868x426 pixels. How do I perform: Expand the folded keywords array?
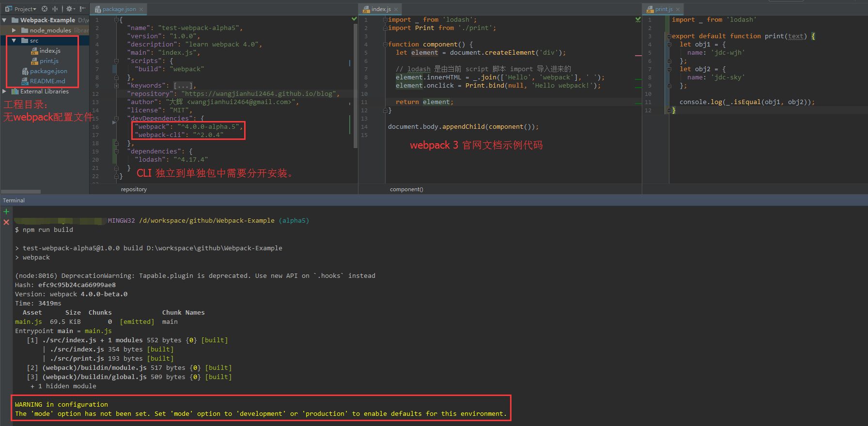pyautogui.click(x=116, y=86)
